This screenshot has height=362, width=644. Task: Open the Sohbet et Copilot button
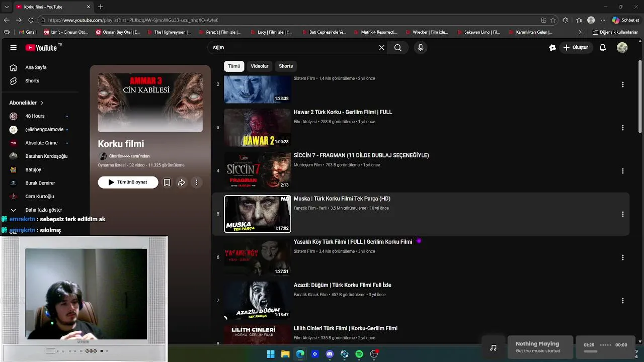point(625,20)
